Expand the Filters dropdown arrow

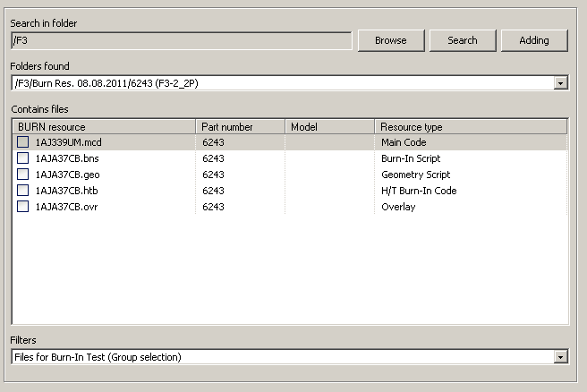coord(561,357)
